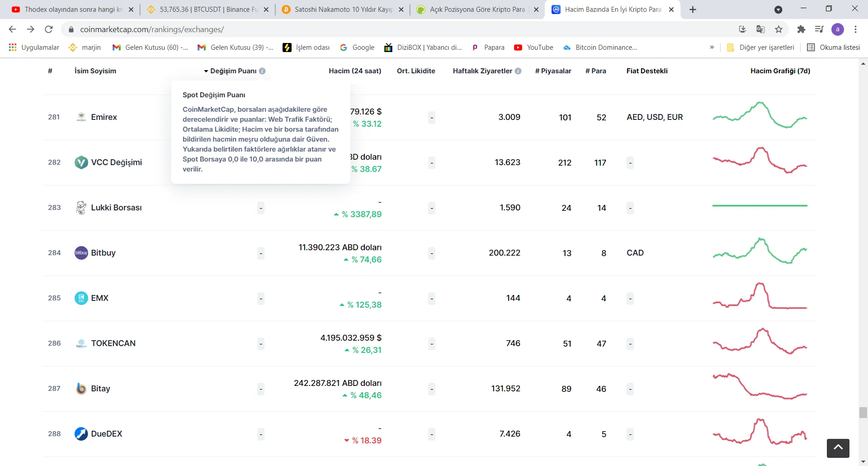This screenshot has height=466, width=868.
Task: Go forward in browser history
Action: tap(30, 29)
